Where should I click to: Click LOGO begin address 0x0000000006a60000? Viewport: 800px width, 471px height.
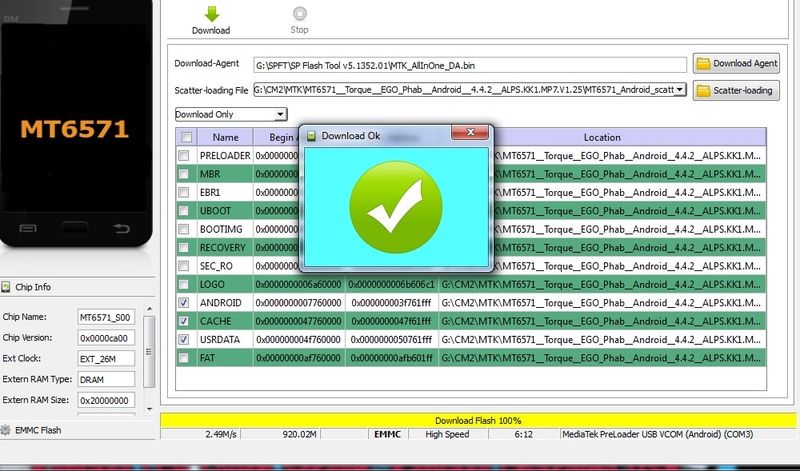[x=298, y=284]
